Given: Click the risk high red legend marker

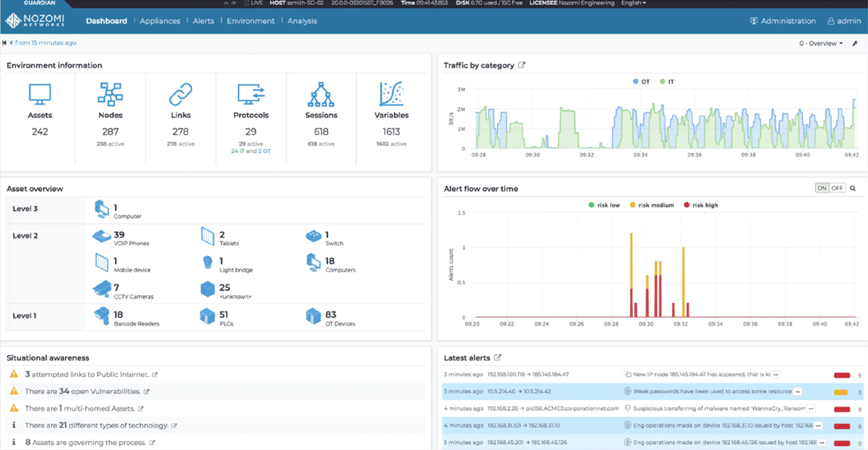Looking at the screenshot, I should click(687, 205).
